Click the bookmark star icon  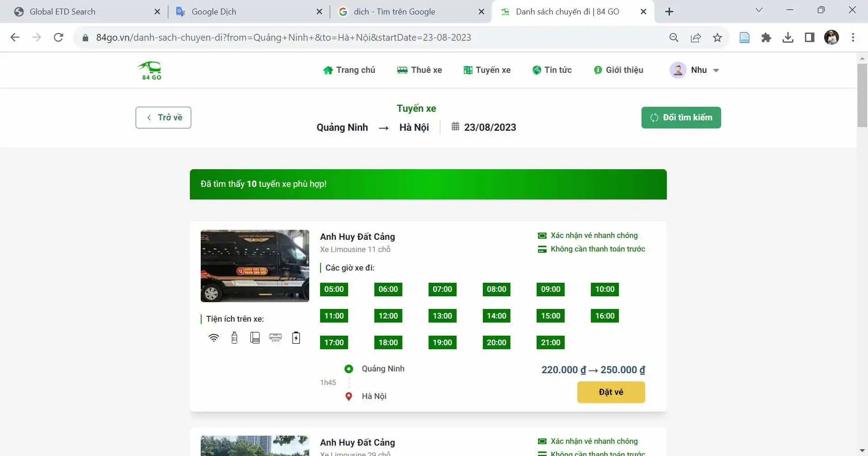pos(717,38)
